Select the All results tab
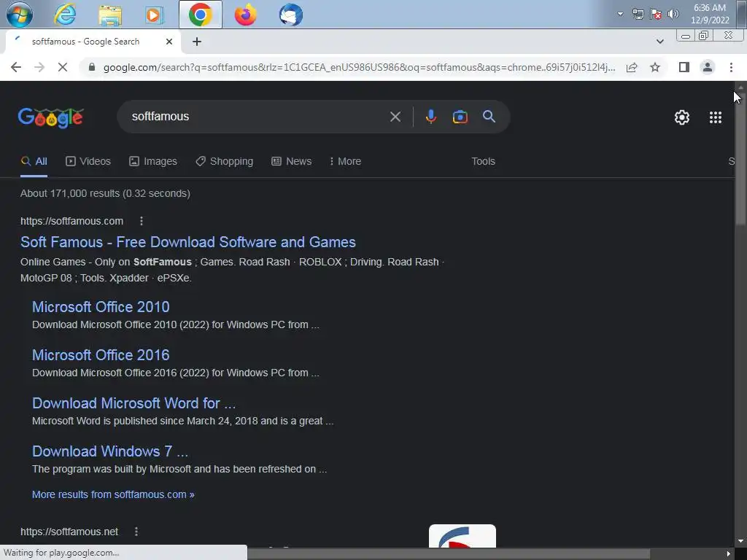The width and height of the screenshot is (747, 560). point(34,161)
